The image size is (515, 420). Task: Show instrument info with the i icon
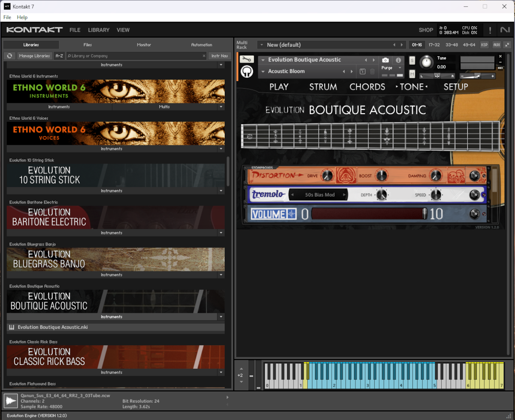click(398, 60)
